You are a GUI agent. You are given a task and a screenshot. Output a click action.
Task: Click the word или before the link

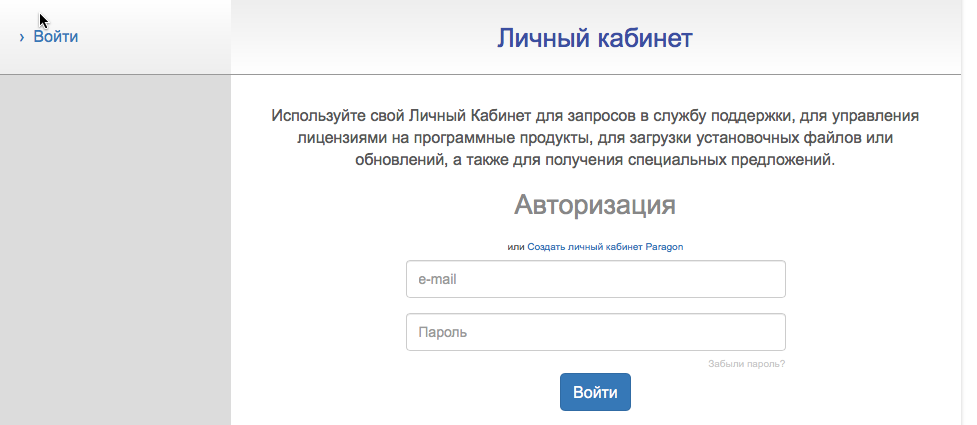tap(516, 247)
